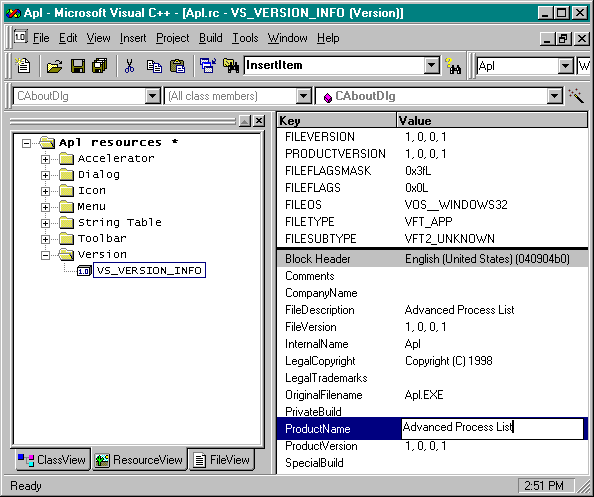
Task: Open the Apl project combo dropdown
Action: click(565, 66)
